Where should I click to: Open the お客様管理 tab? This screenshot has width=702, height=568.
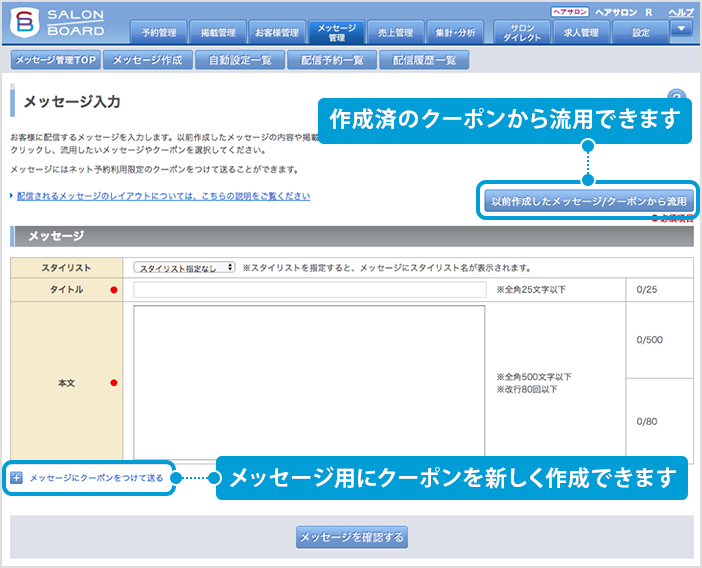pos(277,32)
